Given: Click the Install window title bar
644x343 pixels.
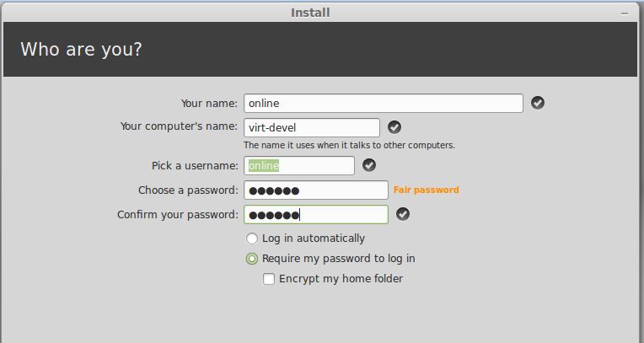Looking at the screenshot, I should tap(310, 13).
